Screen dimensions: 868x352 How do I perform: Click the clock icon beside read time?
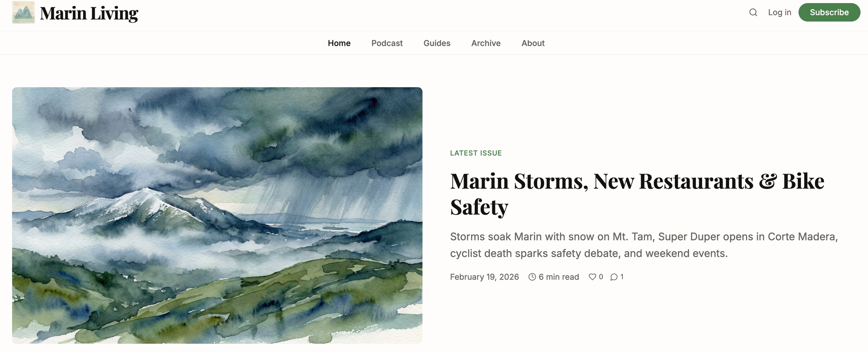click(x=532, y=277)
